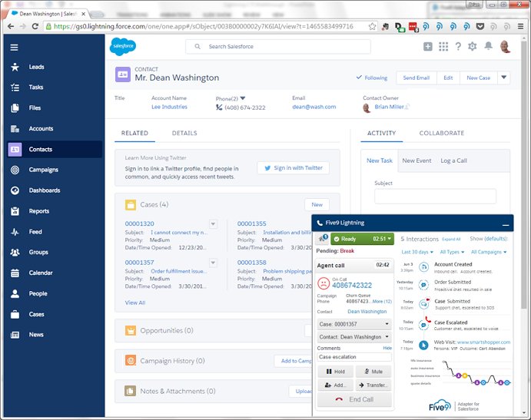Switch to the Details tab
Image resolution: width=531 pixels, height=420 pixels.
tap(184, 134)
